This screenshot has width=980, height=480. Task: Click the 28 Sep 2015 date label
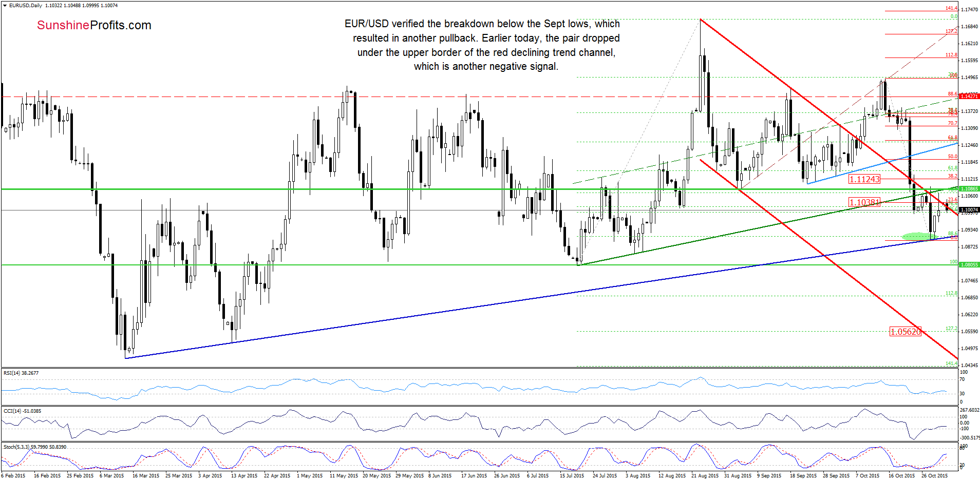836,475
